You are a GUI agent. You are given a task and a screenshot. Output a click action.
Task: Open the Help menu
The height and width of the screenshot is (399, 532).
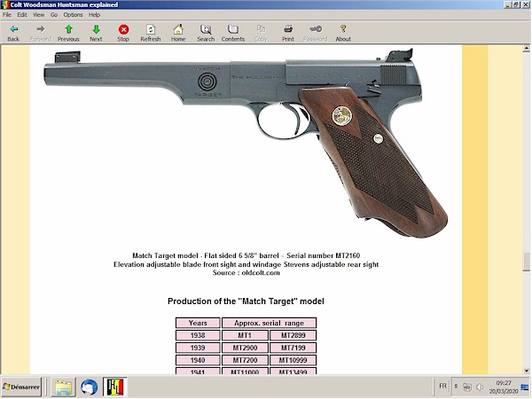click(94, 15)
